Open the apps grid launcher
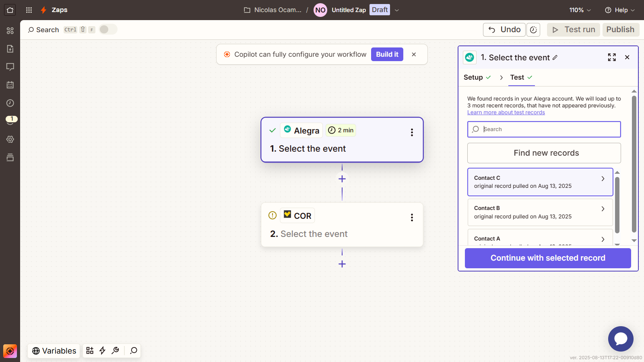This screenshot has height=362, width=644. (29, 10)
